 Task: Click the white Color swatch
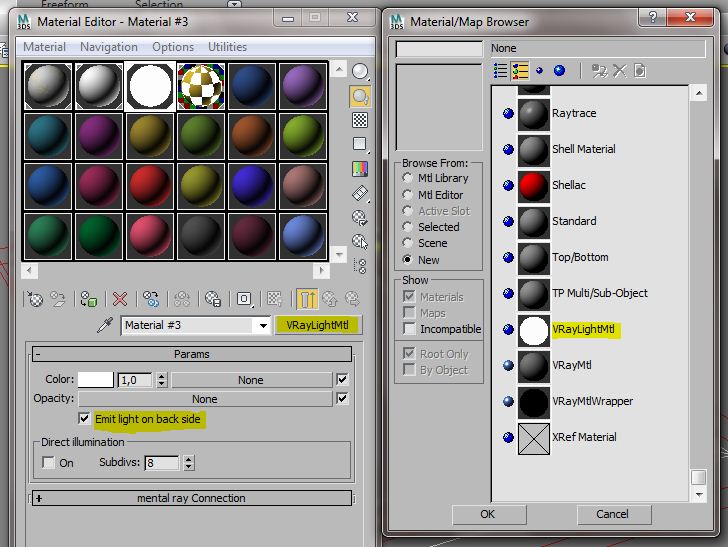pos(96,380)
